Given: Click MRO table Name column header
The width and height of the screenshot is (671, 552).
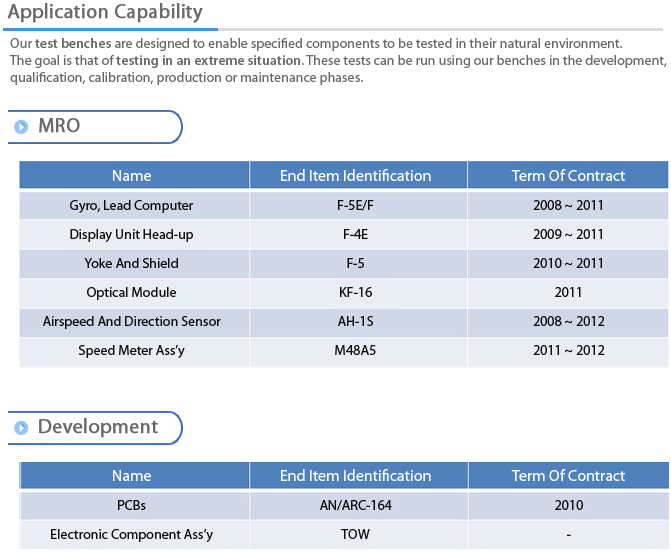Looking at the screenshot, I should click(x=134, y=175).
